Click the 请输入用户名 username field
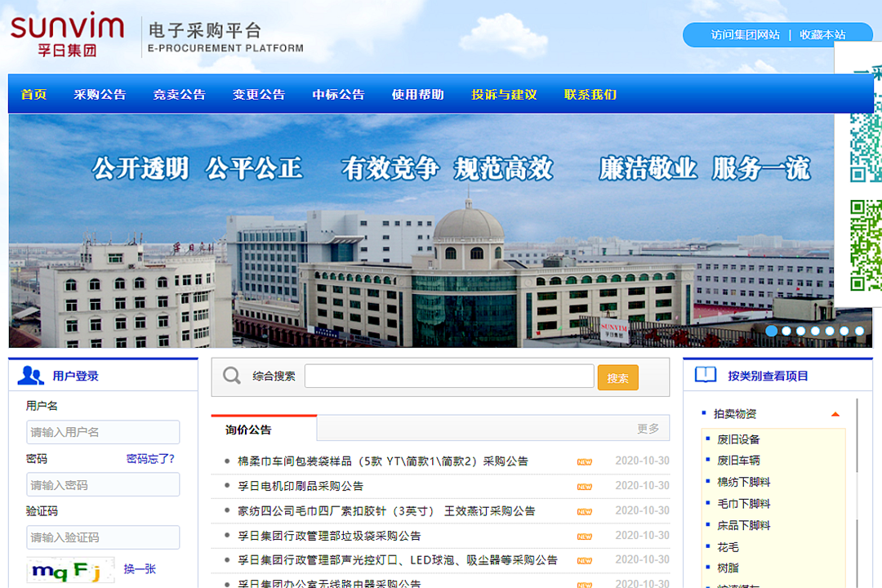Viewport: 882px width, 588px height. pos(103,432)
